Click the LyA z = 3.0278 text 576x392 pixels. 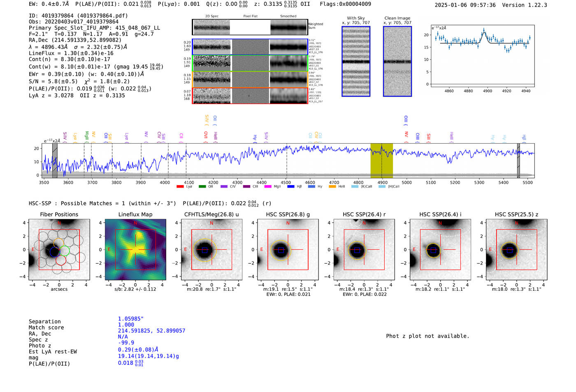coord(51,95)
